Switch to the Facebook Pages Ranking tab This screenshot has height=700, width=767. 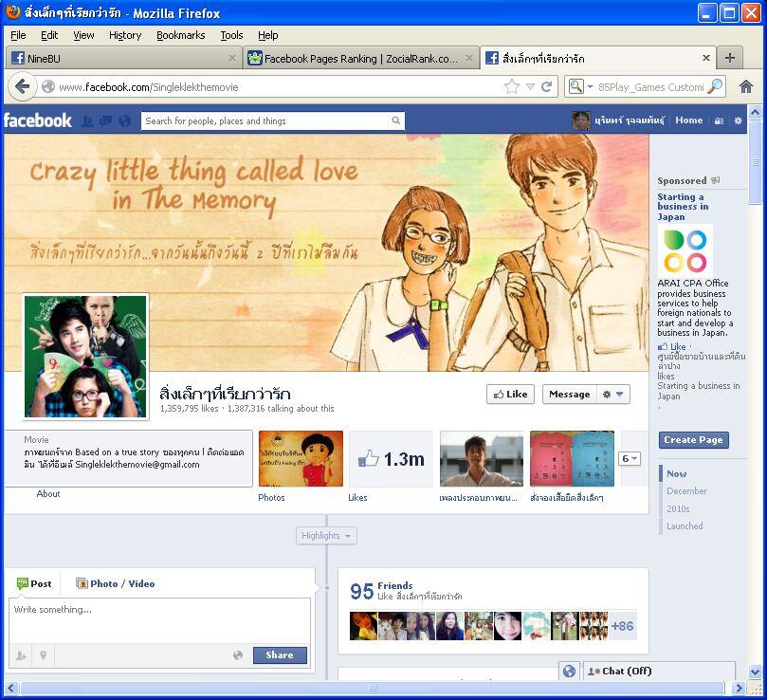click(x=360, y=58)
